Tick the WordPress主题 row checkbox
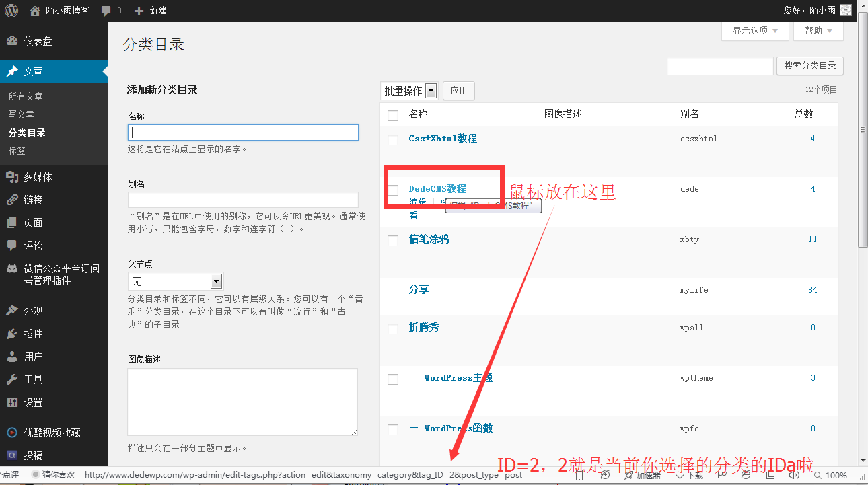This screenshot has height=485, width=868. point(393,379)
